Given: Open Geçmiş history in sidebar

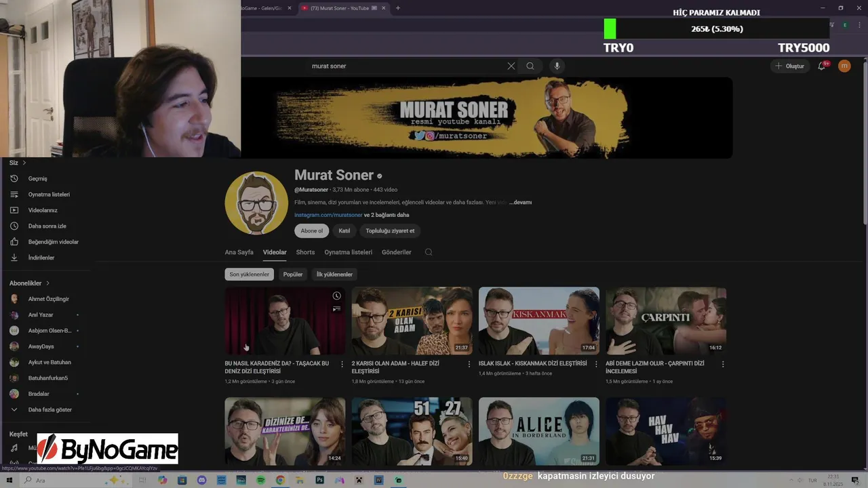Looking at the screenshot, I should coord(38,178).
